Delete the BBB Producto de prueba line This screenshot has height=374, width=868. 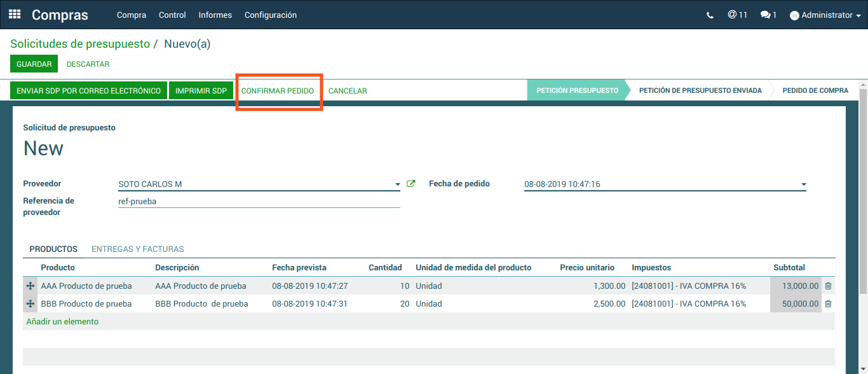click(x=828, y=304)
